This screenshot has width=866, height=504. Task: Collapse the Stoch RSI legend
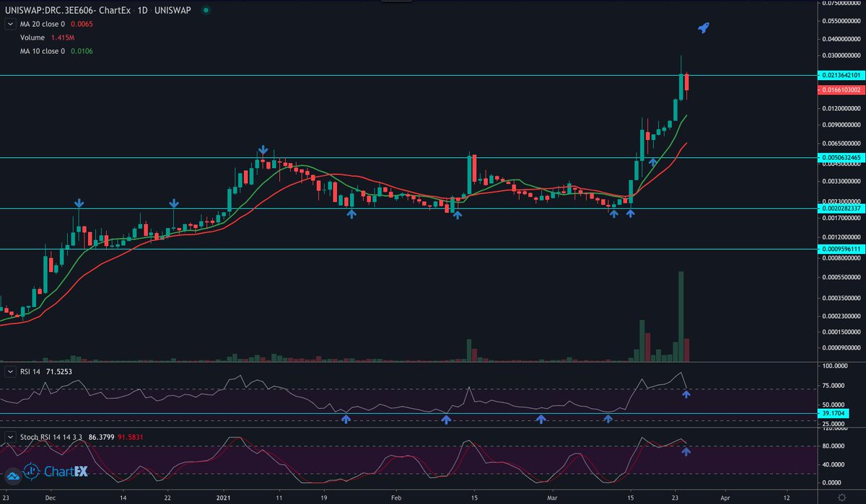pyautogui.click(x=10, y=437)
